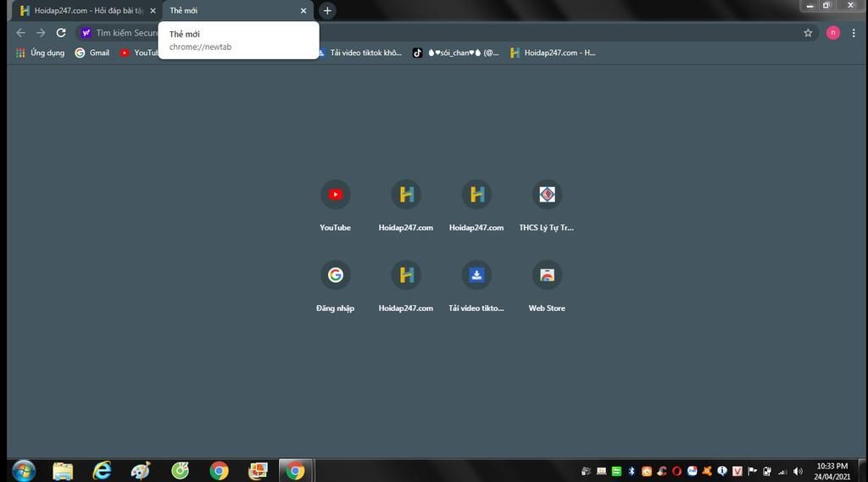Image resolution: width=868 pixels, height=482 pixels.
Task: Click the network signal tray icon
Action: tap(782, 472)
